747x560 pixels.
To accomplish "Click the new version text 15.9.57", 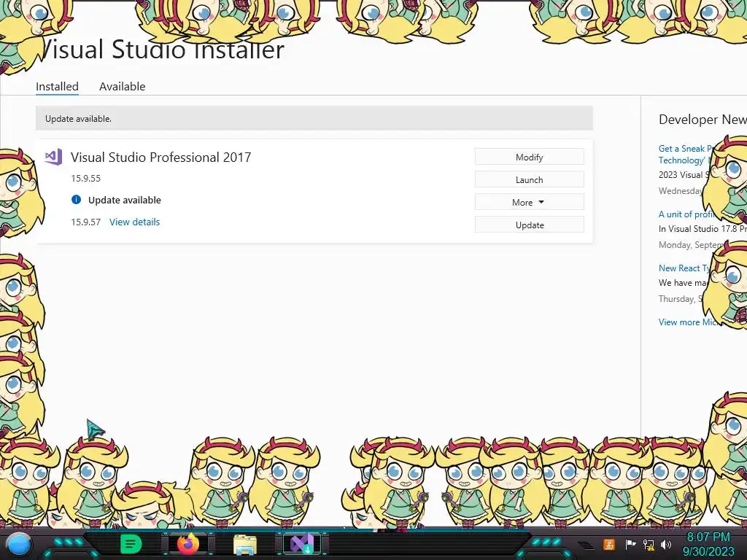I will [86, 222].
